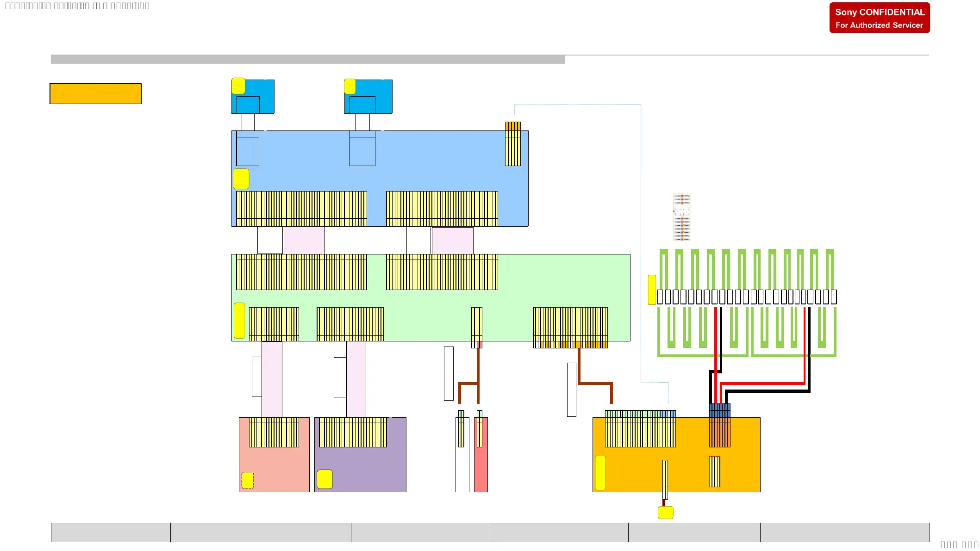Click the dashed yellow tag on salmon board
The height and width of the screenshot is (551, 980).
point(248,480)
